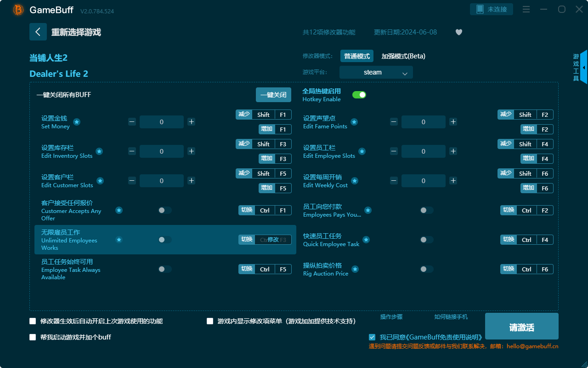The image size is (588, 368).
Task: Click the back arrow to reselect game
Action: pos(38,32)
